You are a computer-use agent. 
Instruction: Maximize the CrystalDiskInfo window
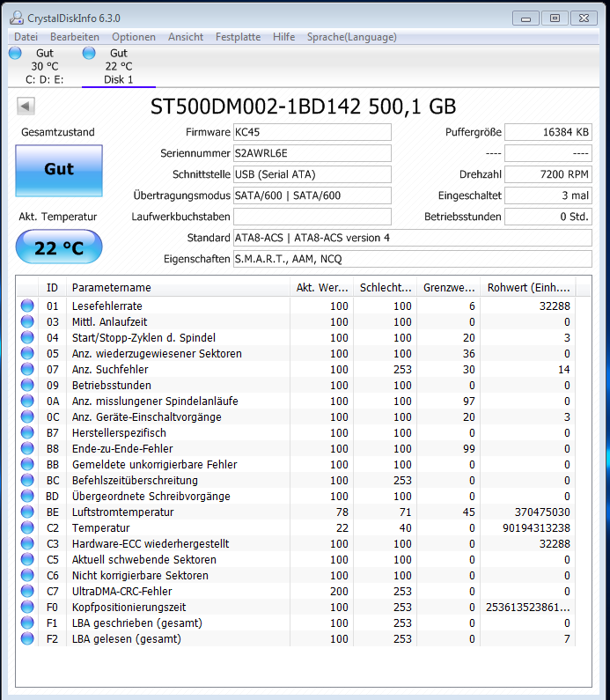point(555,18)
